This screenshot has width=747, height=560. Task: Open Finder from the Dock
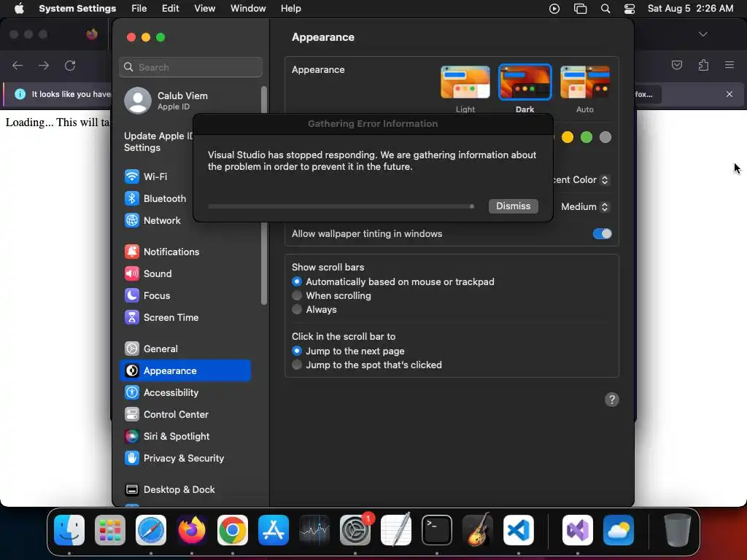click(69, 530)
